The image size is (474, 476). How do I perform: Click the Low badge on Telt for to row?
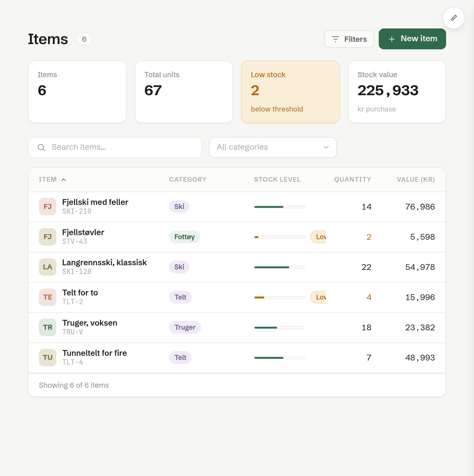[318, 297]
